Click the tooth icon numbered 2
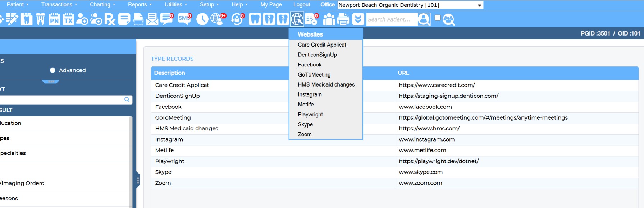 pyautogui.click(x=269, y=19)
